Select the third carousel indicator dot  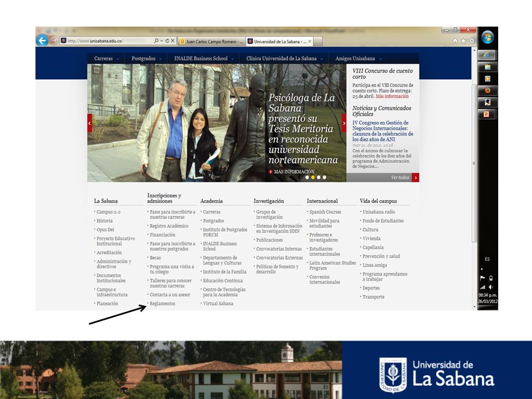(x=319, y=177)
